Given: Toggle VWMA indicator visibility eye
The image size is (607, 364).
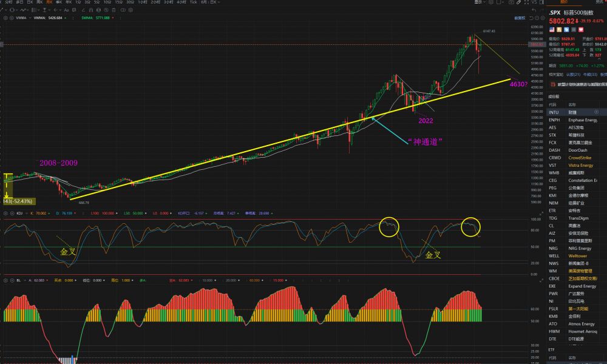Looking at the screenshot, I should (x=12, y=18).
